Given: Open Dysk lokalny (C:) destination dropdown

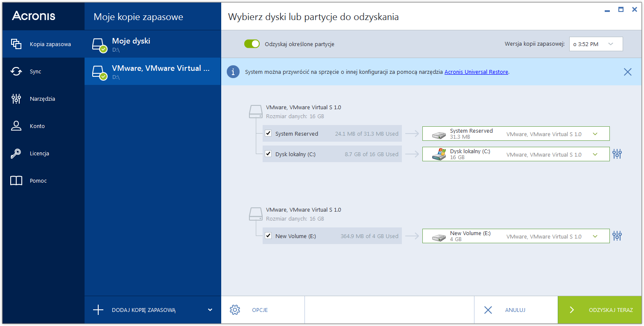Looking at the screenshot, I should 516,154.
